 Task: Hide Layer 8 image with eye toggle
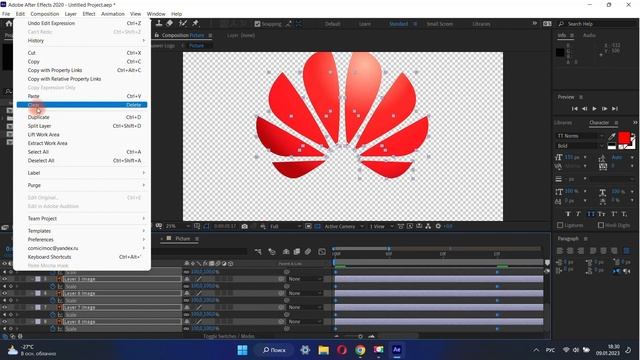pos(4,321)
